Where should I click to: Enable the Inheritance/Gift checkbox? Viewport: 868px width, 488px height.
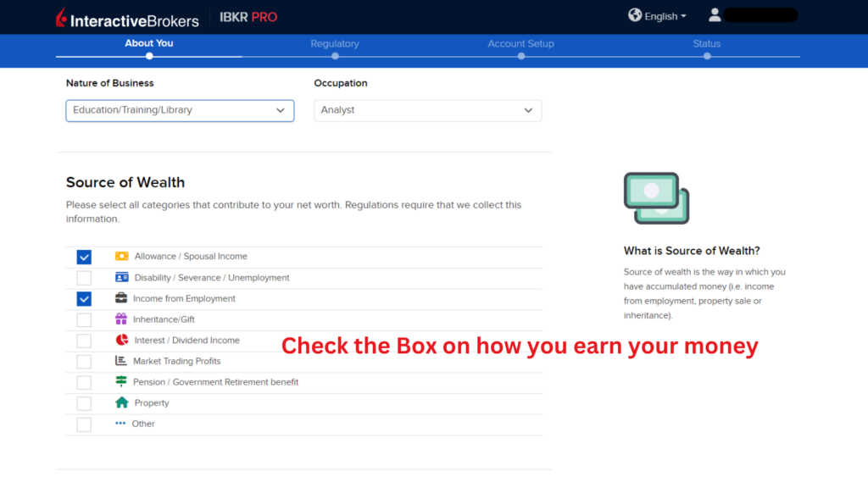point(84,319)
